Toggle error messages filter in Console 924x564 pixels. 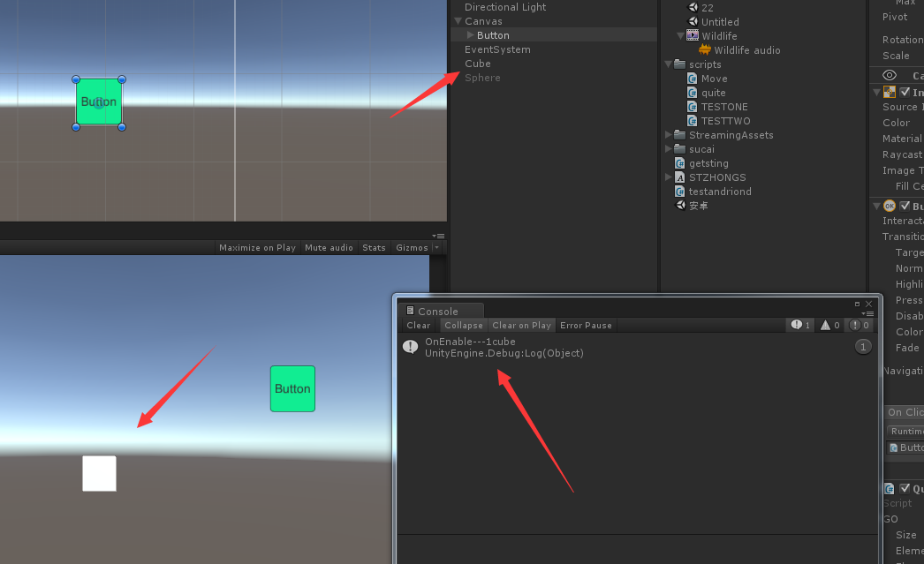click(860, 325)
